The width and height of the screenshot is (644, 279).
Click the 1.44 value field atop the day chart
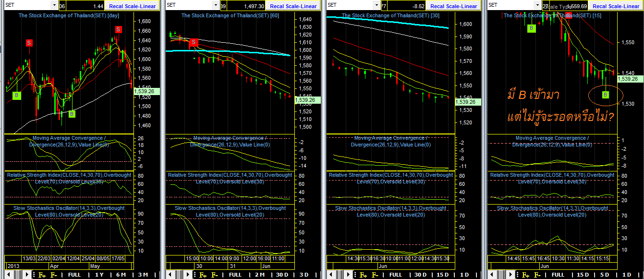(x=85, y=6)
